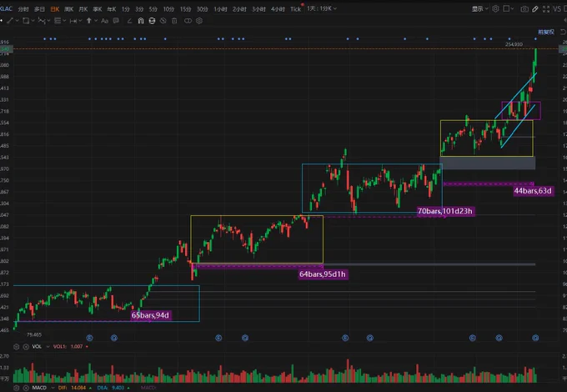
Task: Click the DEA: 9.403 value
Action: point(111,388)
